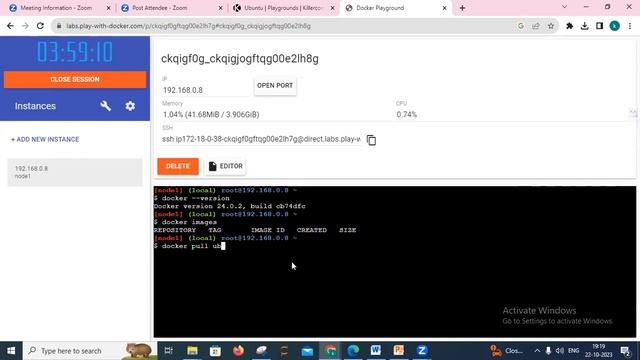Focus the terminal at docker pull line
The height and width of the screenshot is (360, 640).
tap(190, 246)
